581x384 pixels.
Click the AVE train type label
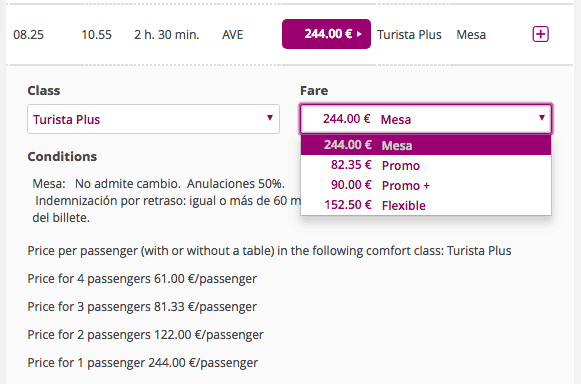coord(233,35)
